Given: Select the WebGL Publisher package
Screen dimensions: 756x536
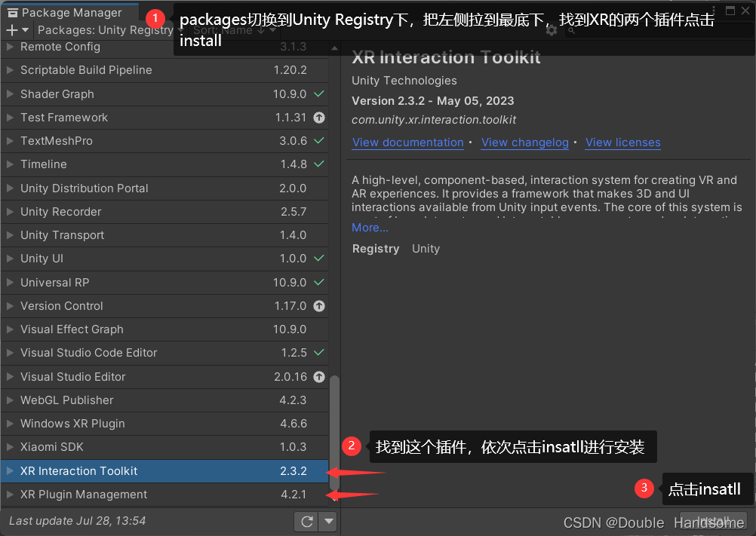Looking at the screenshot, I should click(164, 400).
